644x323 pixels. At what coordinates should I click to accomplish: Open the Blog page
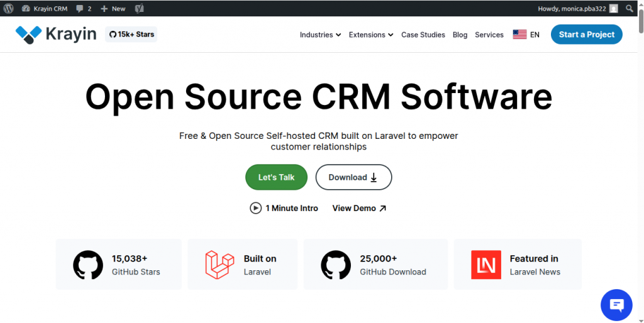tap(460, 35)
